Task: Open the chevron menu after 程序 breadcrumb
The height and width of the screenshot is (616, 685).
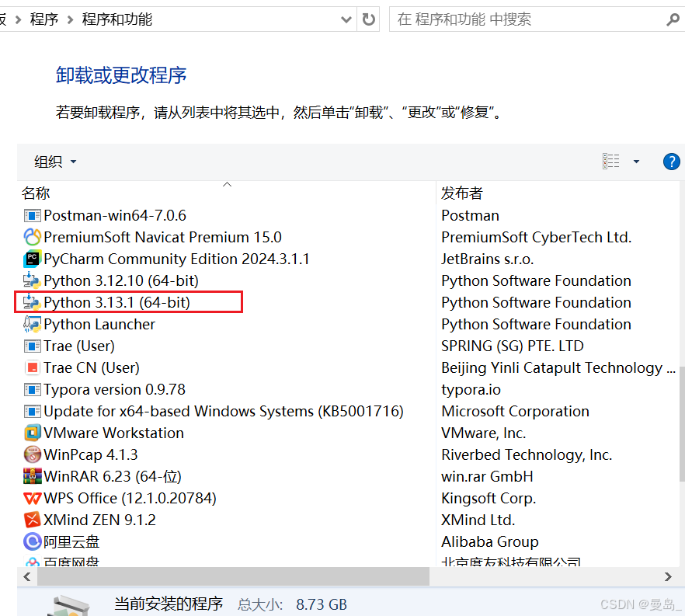Action: pos(71,19)
